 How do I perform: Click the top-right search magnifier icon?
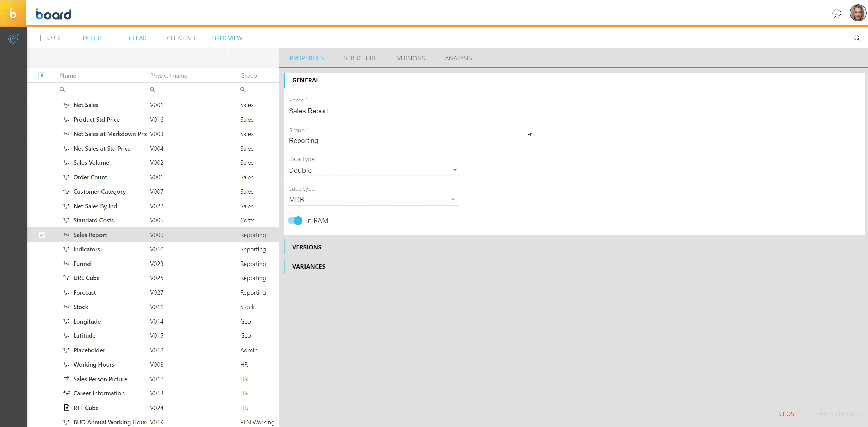[x=857, y=38]
